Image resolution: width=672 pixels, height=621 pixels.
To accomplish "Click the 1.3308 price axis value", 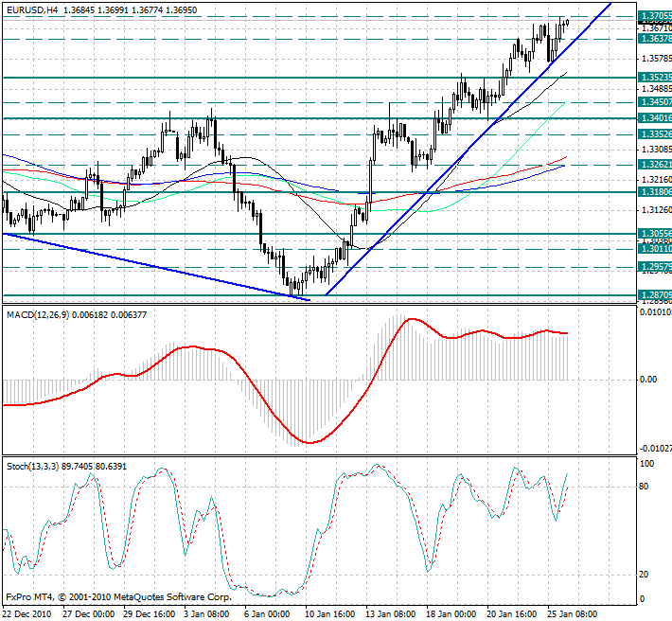I will click(x=657, y=150).
